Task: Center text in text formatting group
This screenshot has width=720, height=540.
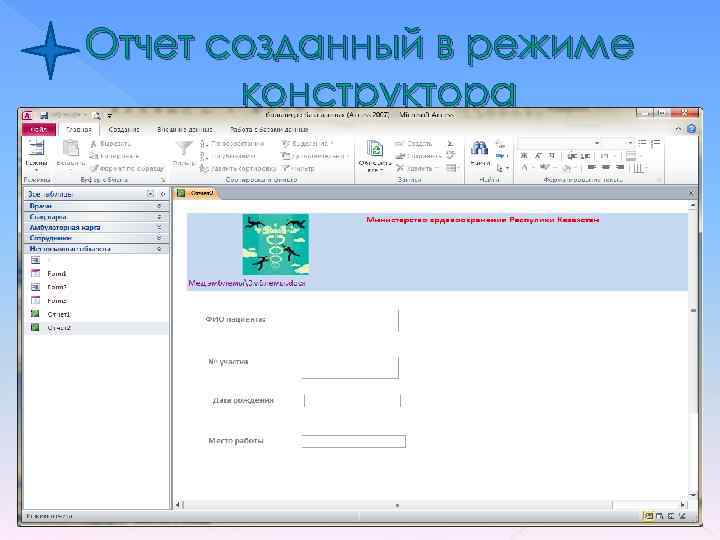Action: click(x=606, y=168)
